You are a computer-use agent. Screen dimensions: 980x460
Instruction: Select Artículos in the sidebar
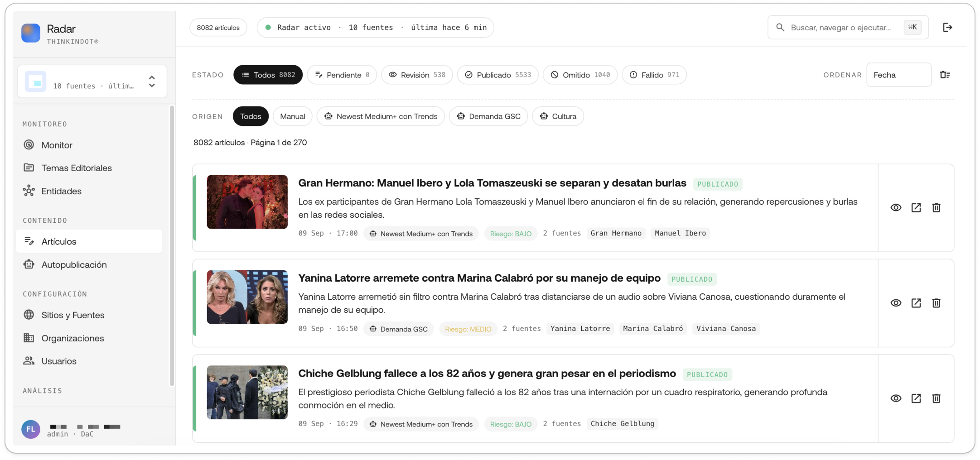coord(89,241)
